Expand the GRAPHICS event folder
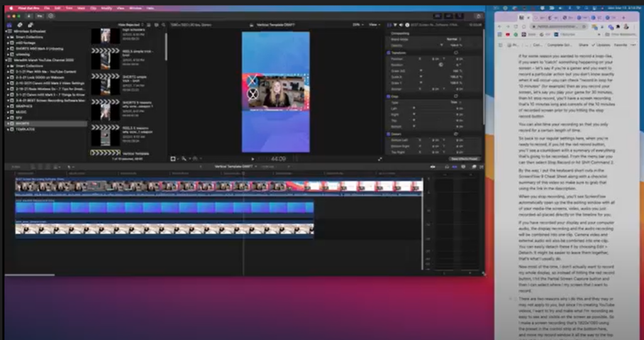This screenshot has width=644, height=340. tap(8, 106)
